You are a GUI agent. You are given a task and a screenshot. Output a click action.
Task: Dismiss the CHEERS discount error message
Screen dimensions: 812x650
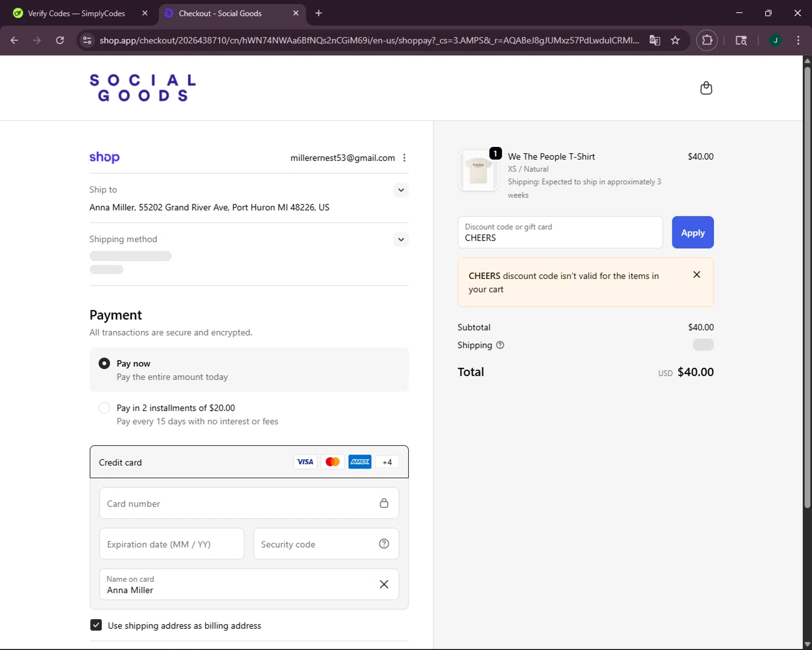tap(697, 275)
